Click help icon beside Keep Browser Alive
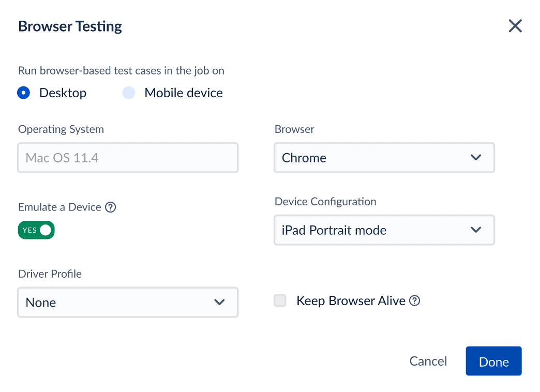This screenshot has height=392, width=540. click(414, 300)
